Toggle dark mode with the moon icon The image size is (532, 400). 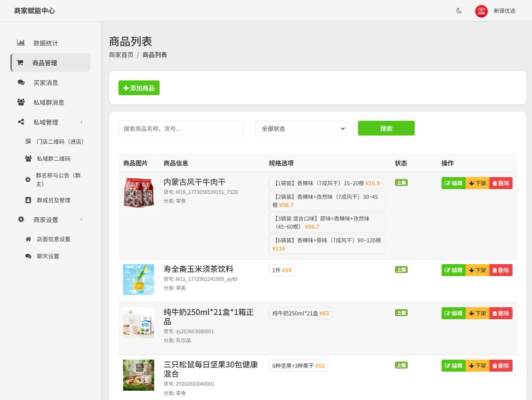(x=459, y=11)
